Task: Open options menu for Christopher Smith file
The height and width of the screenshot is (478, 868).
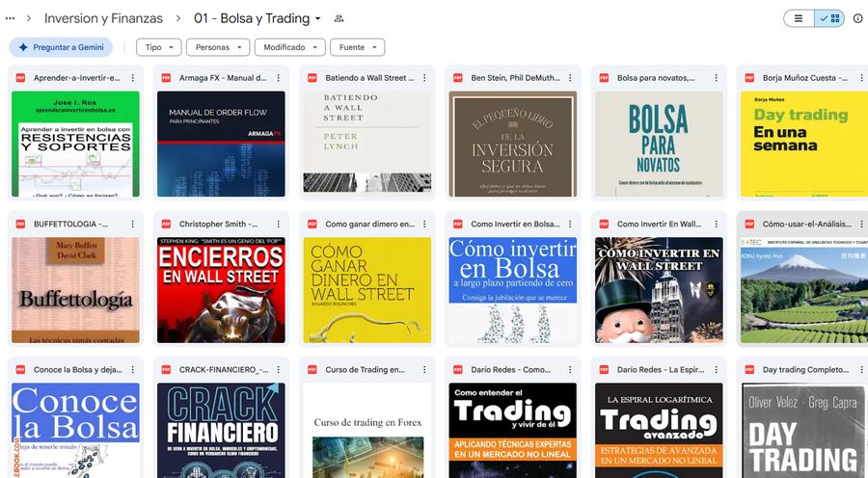Action: (x=279, y=224)
